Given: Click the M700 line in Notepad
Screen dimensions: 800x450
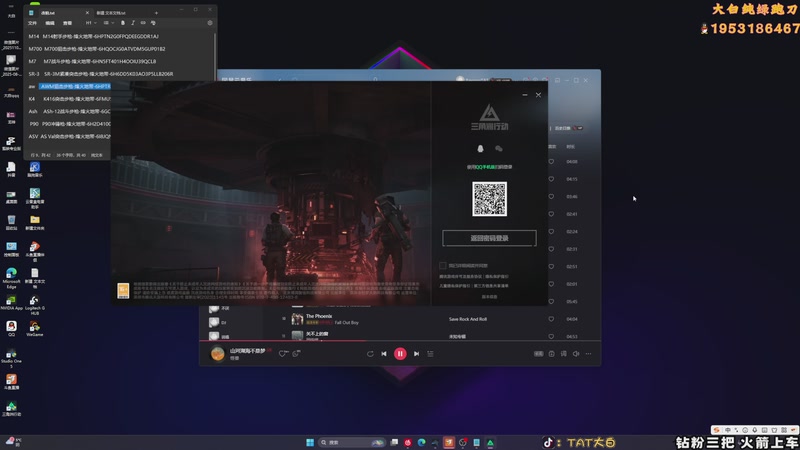Looking at the screenshot, I should point(97,49).
